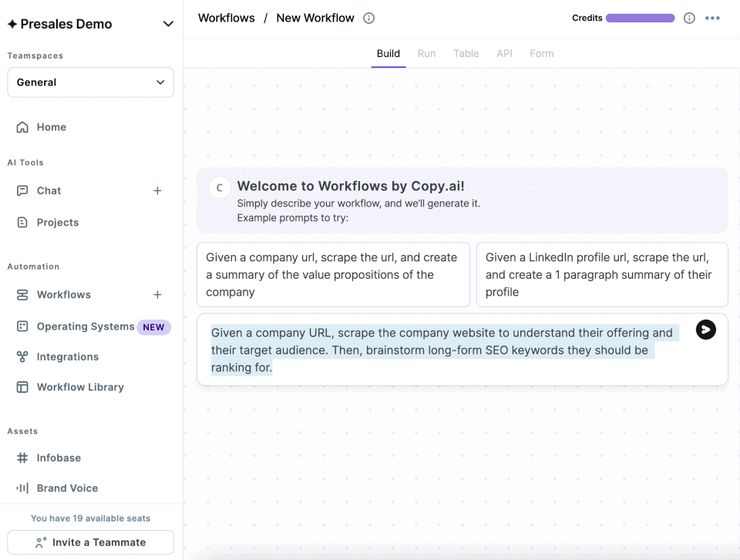The width and height of the screenshot is (740, 560).
Task: Click the Workflows stacked icon
Action: (x=22, y=295)
